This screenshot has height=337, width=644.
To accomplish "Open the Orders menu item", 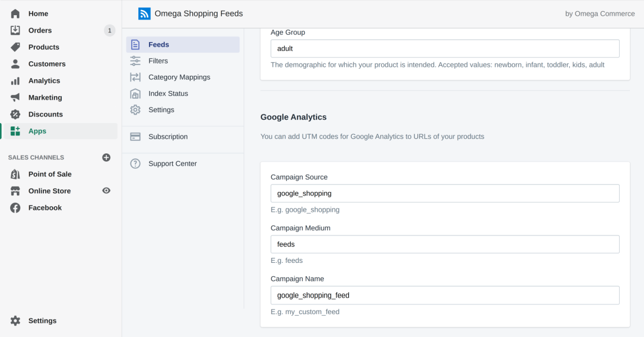I will click(x=40, y=30).
